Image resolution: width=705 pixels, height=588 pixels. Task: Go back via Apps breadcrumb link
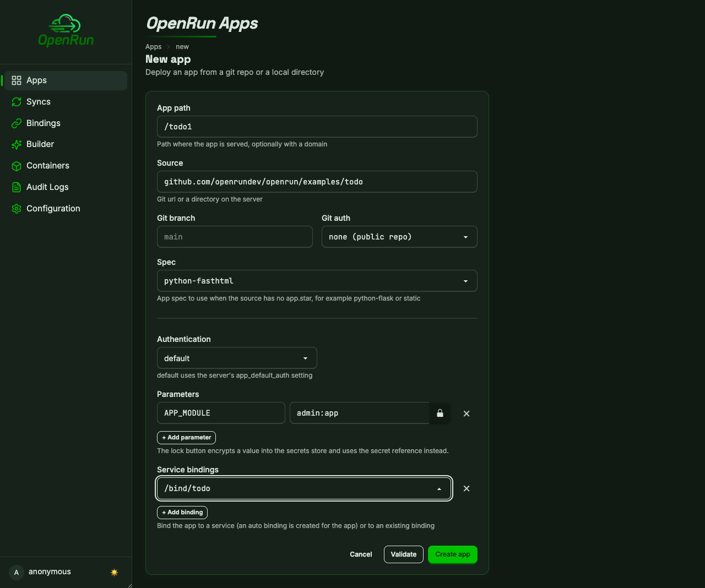click(153, 47)
